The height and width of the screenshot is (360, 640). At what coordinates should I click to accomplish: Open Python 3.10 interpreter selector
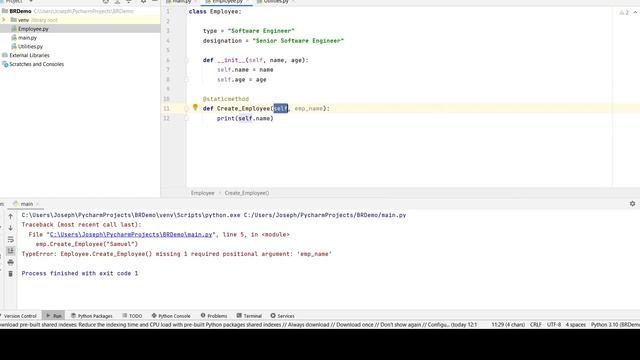pyautogui.click(x=616, y=325)
